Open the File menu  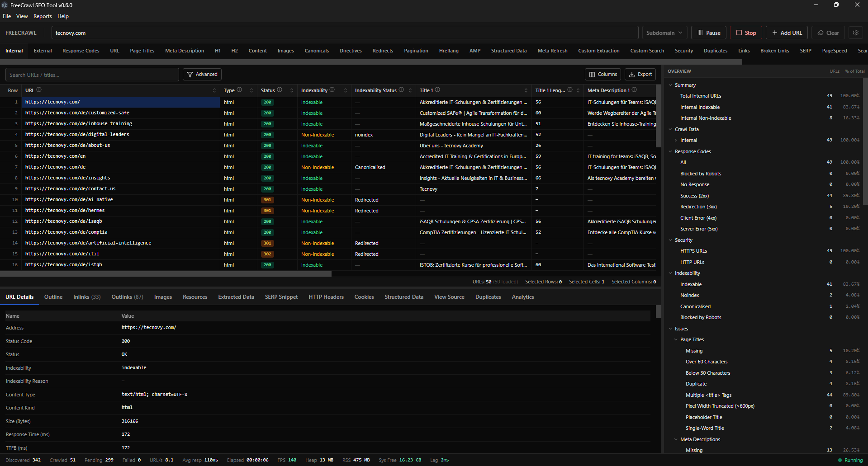(7, 16)
